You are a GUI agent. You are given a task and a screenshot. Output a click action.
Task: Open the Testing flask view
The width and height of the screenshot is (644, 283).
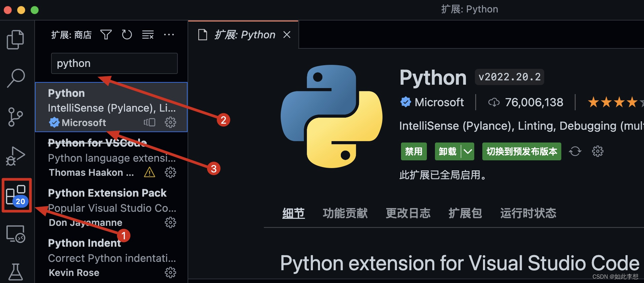click(15, 272)
